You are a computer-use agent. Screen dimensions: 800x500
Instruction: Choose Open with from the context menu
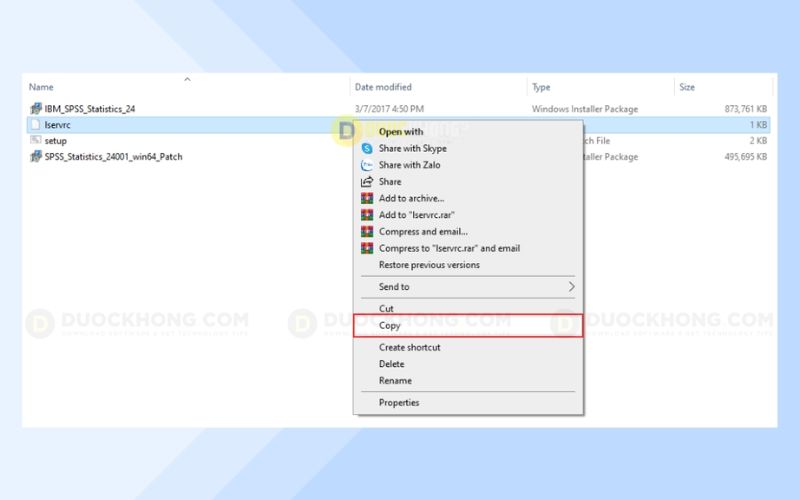401,132
